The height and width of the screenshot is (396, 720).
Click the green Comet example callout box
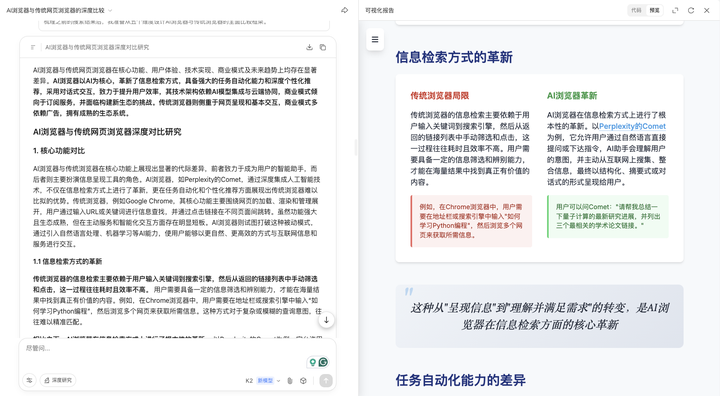[x=608, y=216]
